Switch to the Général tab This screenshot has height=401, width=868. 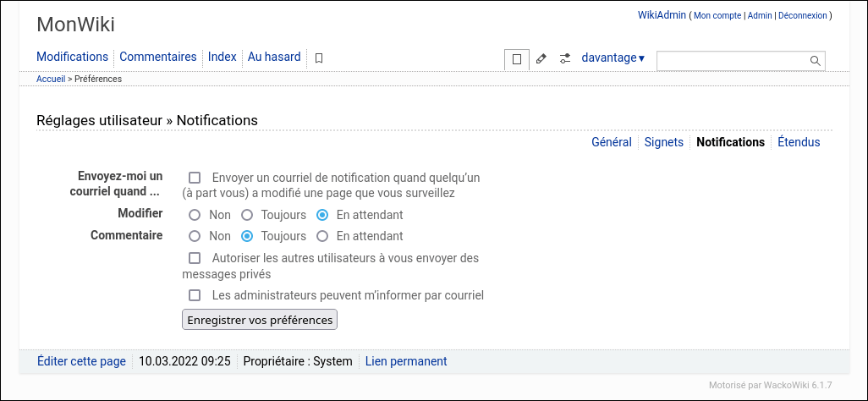[x=611, y=142]
